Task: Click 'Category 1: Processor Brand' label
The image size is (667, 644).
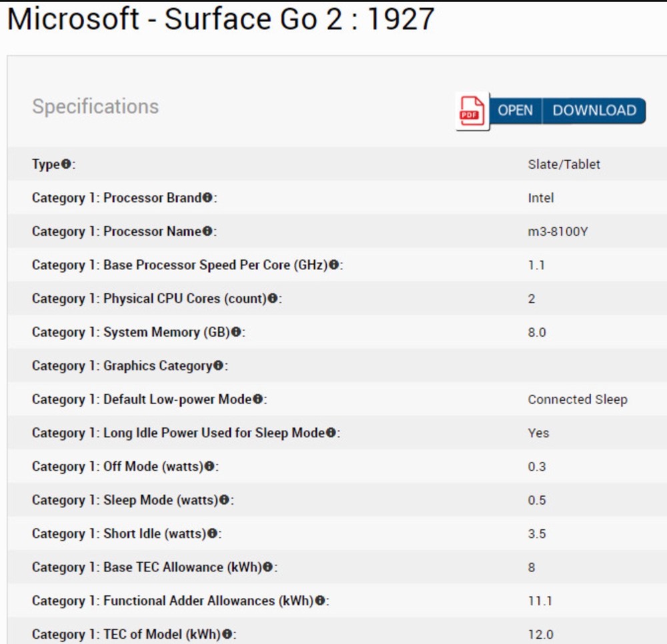Action: click(x=117, y=197)
